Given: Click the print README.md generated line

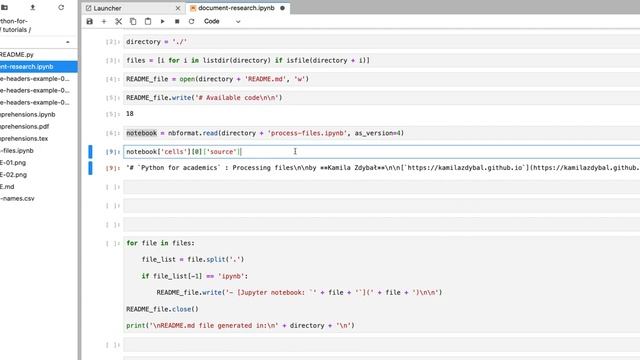Looking at the screenshot, I should (240, 326).
